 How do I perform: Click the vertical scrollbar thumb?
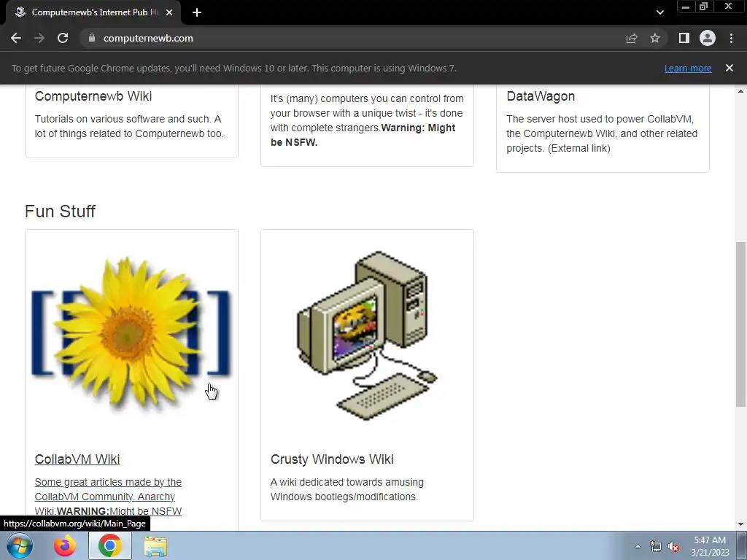pos(741,324)
